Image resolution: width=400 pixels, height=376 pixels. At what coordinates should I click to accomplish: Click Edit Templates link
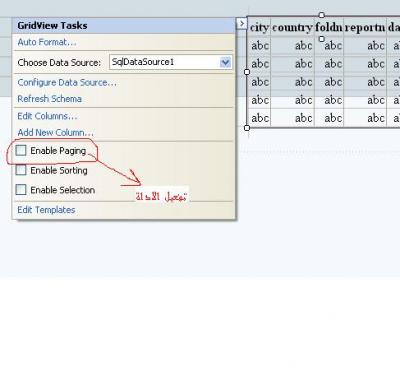tap(46, 210)
